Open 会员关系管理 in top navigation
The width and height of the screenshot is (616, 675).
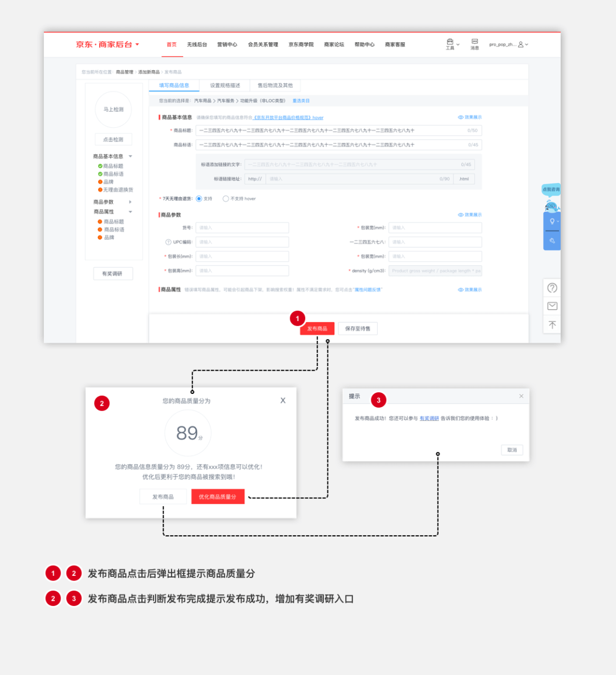(263, 44)
